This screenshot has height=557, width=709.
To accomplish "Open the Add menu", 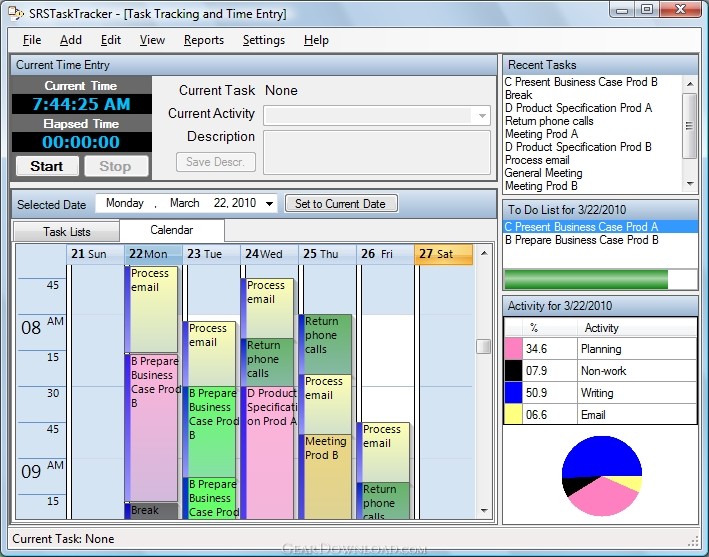I will pos(71,40).
